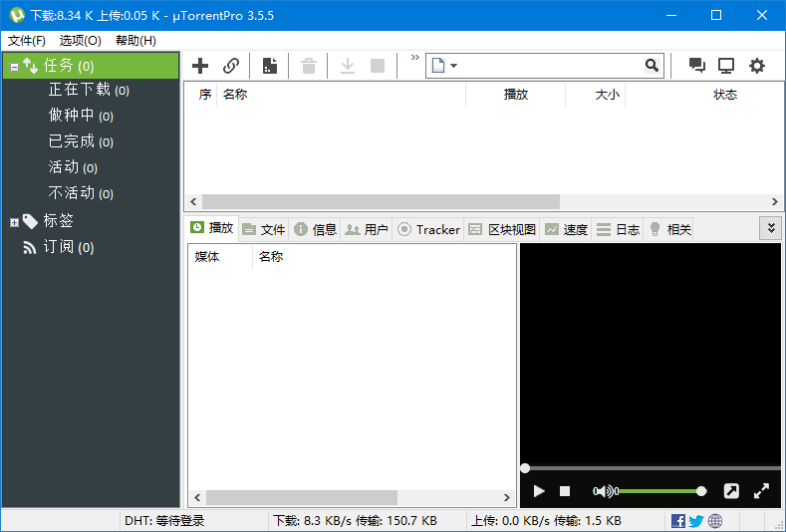Switch to the 相关 tab
This screenshot has height=532, width=786.
pyautogui.click(x=669, y=230)
